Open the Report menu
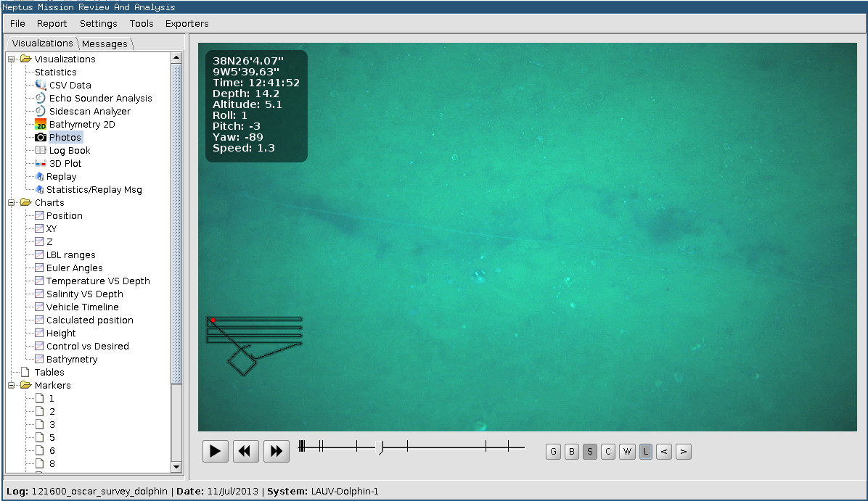Viewport: 868px width, 501px height. 52,24
